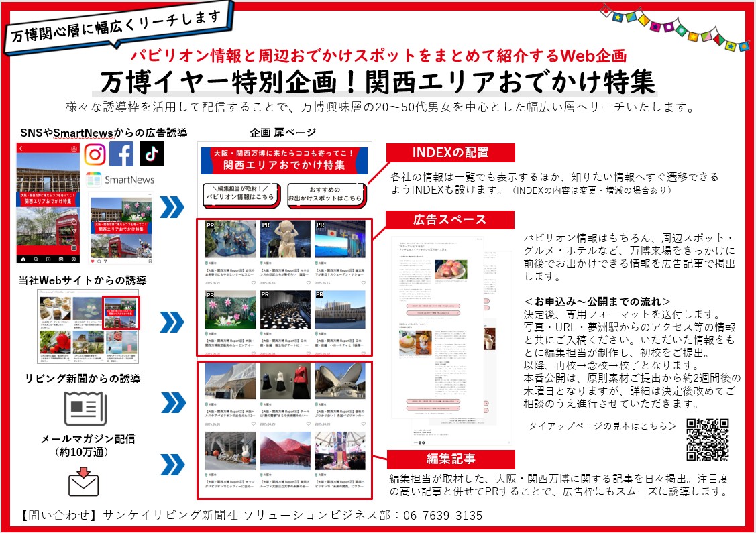Viewport: 756px width, 533px height.
Task: Tap the home icon in the phone mockup's bottom bar
Action: [x=23, y=259]
